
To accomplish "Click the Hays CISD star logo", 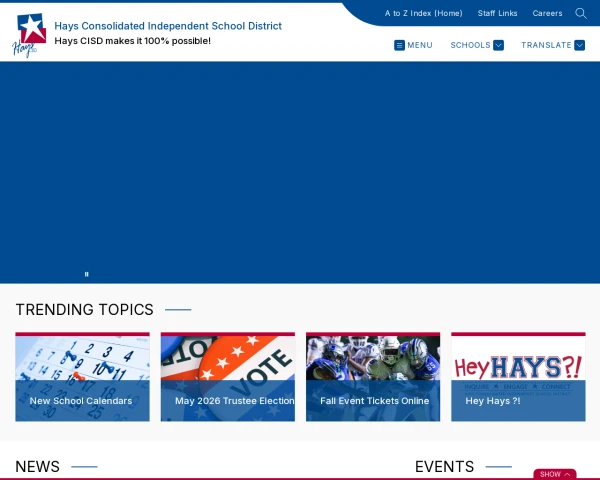I will [x=29, y=35].
